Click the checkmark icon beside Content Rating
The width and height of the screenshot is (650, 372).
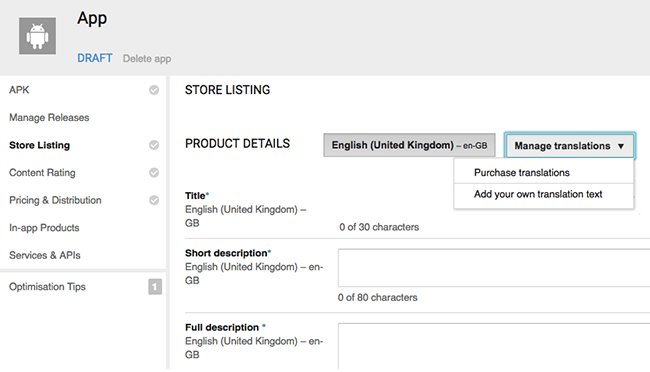click(x=154, y=173)
